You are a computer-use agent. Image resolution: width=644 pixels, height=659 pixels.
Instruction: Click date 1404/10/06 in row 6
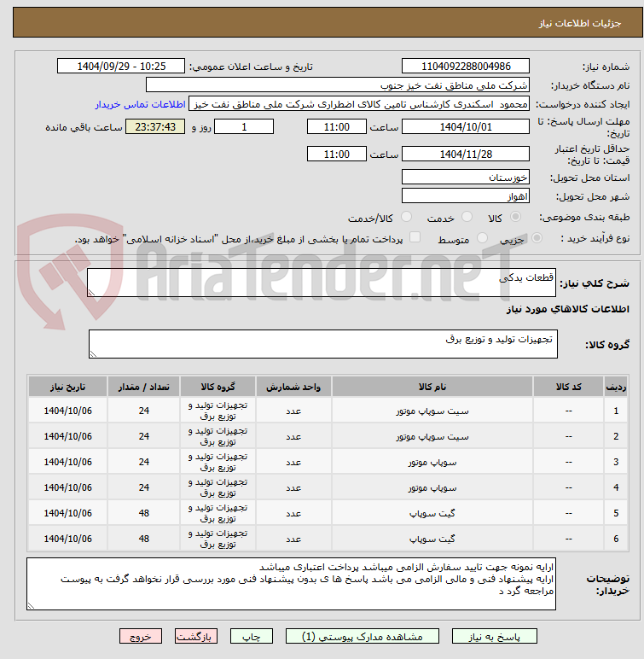(x=67, y=539)
